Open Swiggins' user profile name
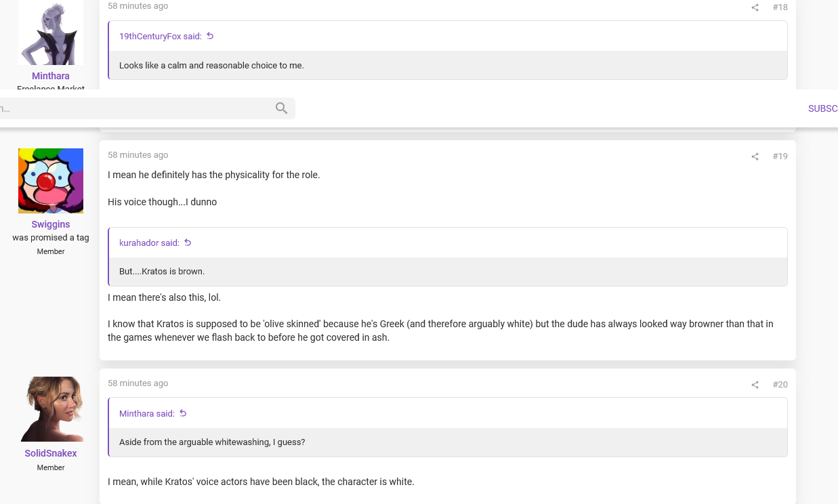The width and height of the screenshot is (838, 504). [x=51, y=224]
